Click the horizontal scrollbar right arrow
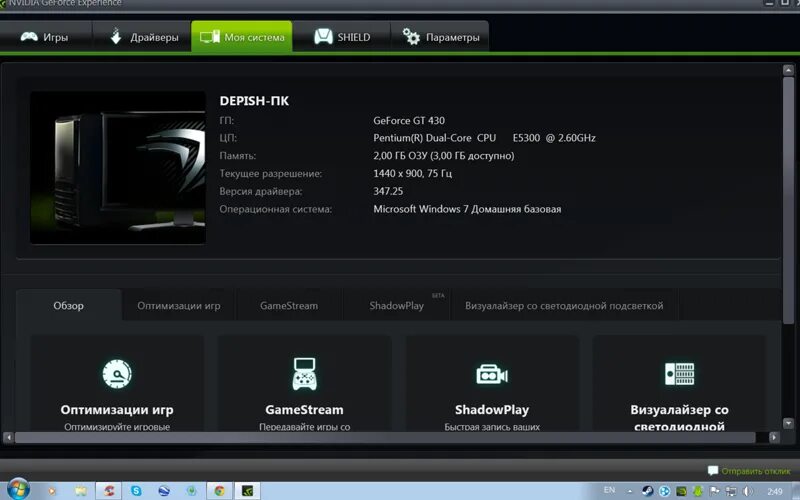 click(774, 437)
